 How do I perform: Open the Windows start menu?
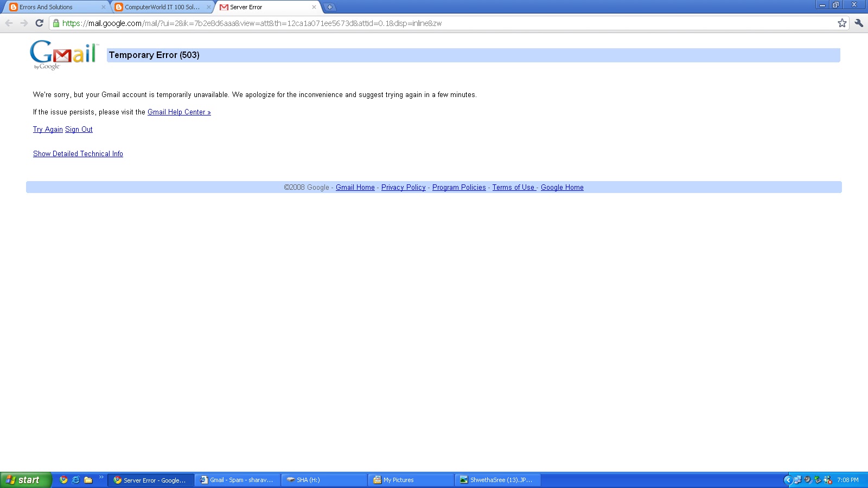(26, 480)
